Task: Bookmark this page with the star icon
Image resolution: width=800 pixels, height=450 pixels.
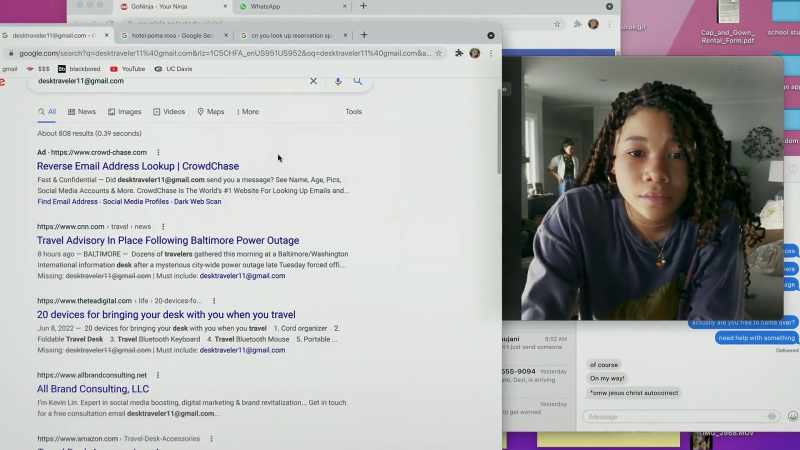Action: pos(438,53)
